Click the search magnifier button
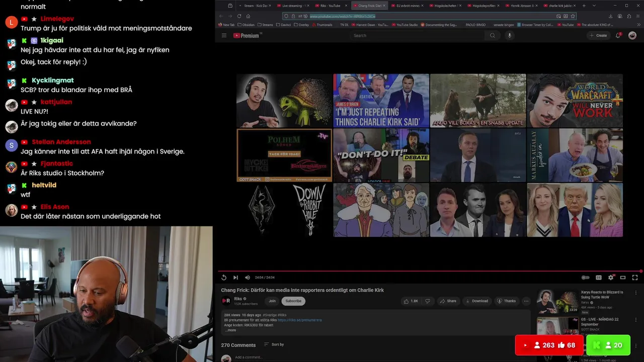644x362 pixels. pyautogui.click(x=493, y=36)
